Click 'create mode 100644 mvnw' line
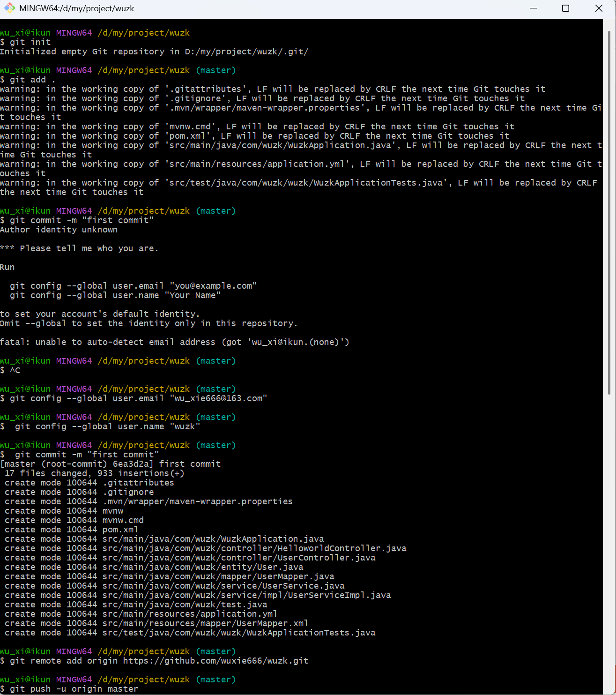The width and height of the screenshot is (616, 695). tap(64, 511)
